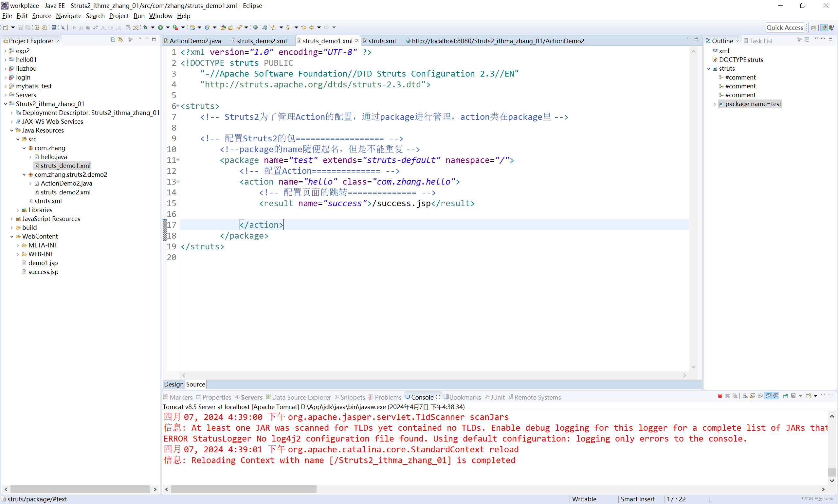Click the red Terminate console button
Screen dimensions: 838x504
tap(720, 396)
